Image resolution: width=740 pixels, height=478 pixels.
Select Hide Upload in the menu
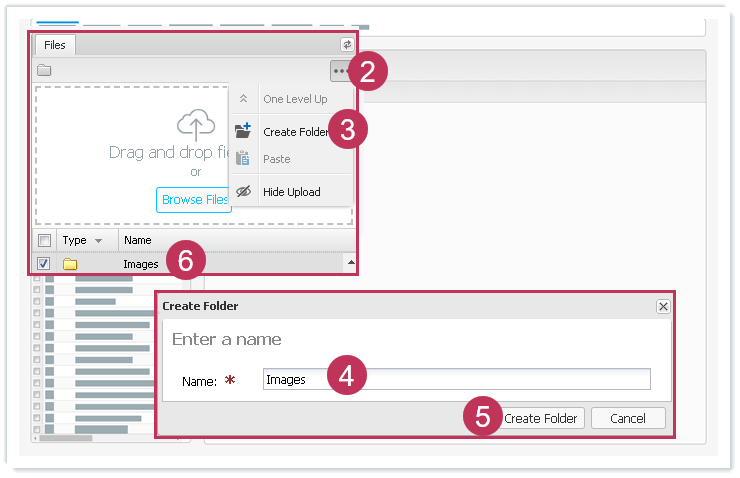tap(291, 192)
